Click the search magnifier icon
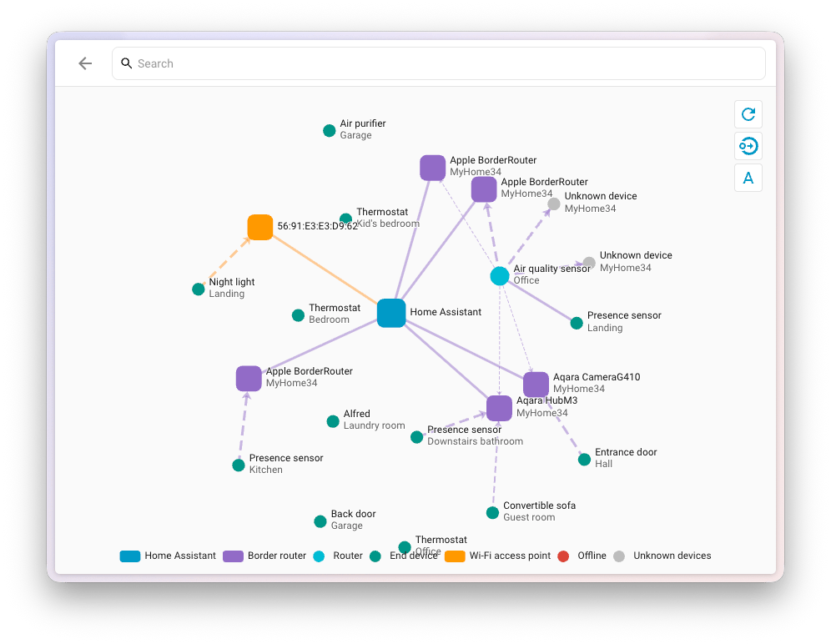 point(126,63)
